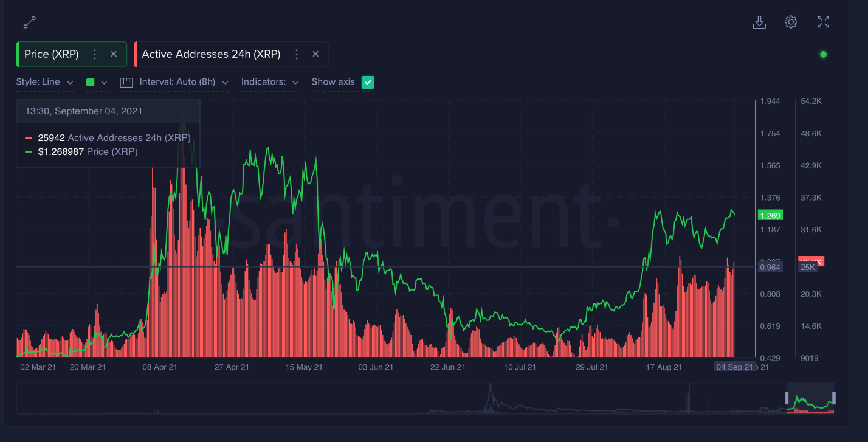Open the Indicators dropdown
The image size is (868, 442).
click(x=270, y=81)
